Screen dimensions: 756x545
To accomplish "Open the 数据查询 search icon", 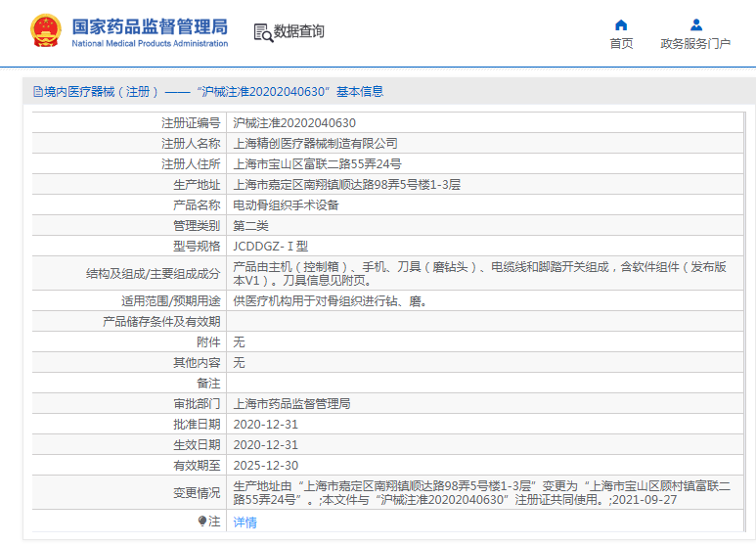I will point(263,32).
